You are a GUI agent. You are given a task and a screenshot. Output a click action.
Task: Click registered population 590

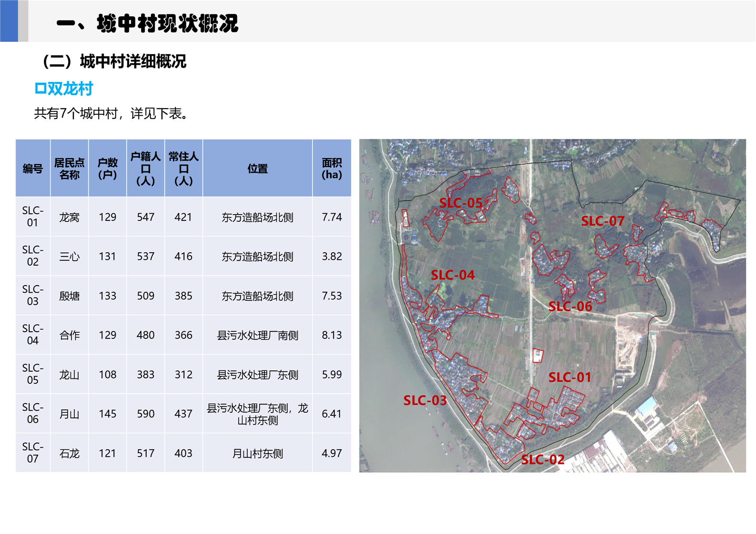point(146,414)
